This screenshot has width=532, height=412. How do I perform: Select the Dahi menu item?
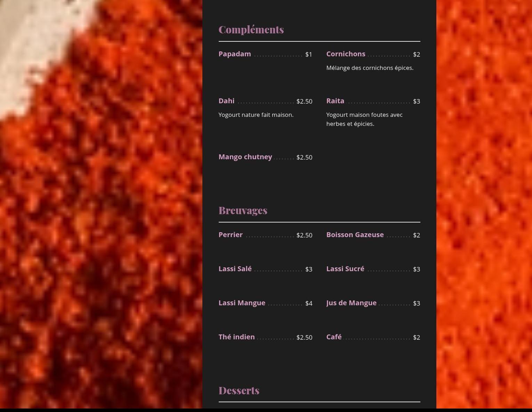[x=226, y=101]
